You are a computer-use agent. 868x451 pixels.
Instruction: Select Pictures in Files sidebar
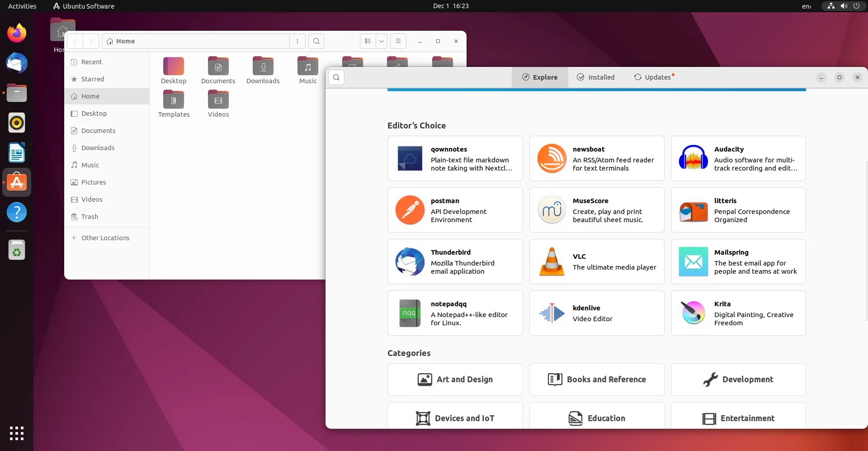tap(107, 182)
